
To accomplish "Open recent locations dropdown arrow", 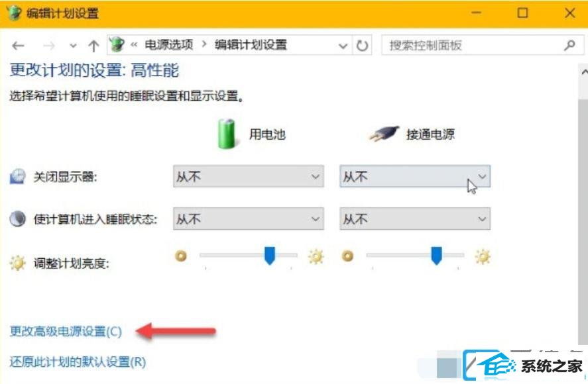I will click(73, 46).
